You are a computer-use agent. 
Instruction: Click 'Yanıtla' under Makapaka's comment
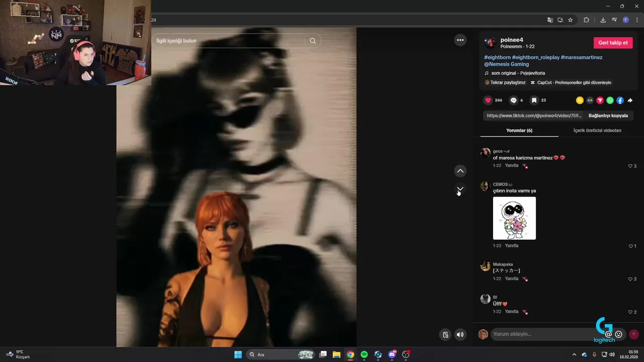point(512,279)
